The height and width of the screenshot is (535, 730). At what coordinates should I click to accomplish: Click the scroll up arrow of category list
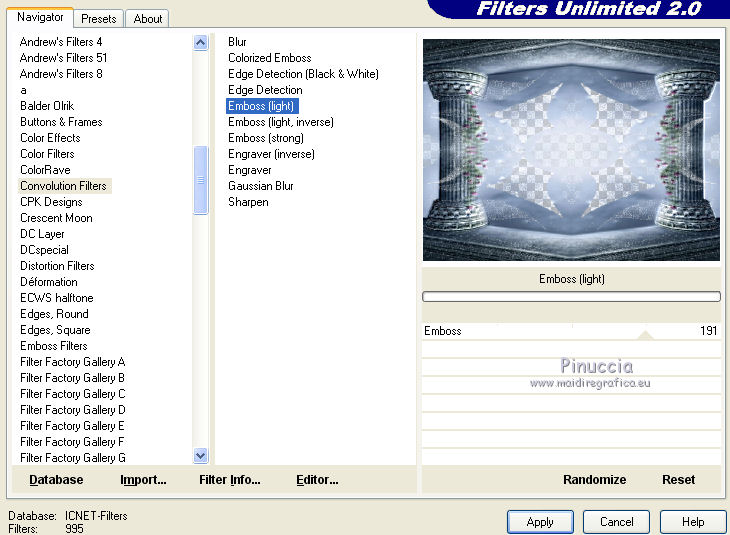pyautogui.click(x=201, y=43)
